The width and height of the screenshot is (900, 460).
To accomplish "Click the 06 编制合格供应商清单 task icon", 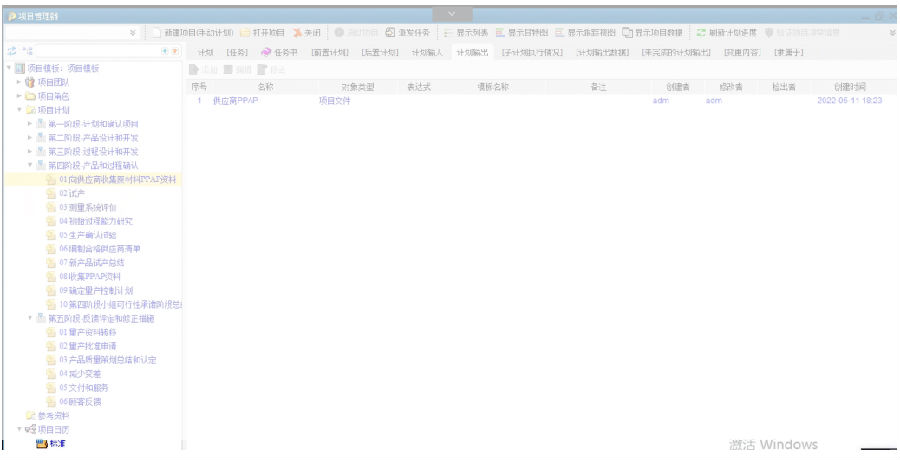I will click(x=51, y=249).
